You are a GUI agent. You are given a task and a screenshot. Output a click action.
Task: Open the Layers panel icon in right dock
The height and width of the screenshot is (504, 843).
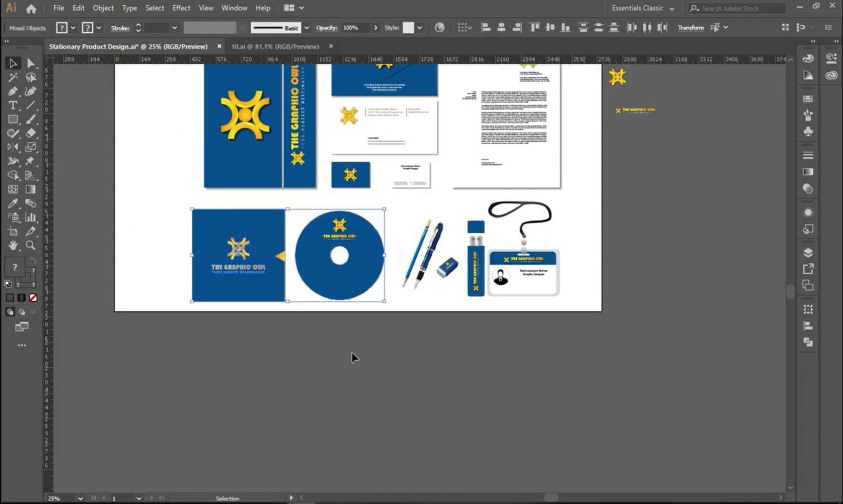point(808,253)
